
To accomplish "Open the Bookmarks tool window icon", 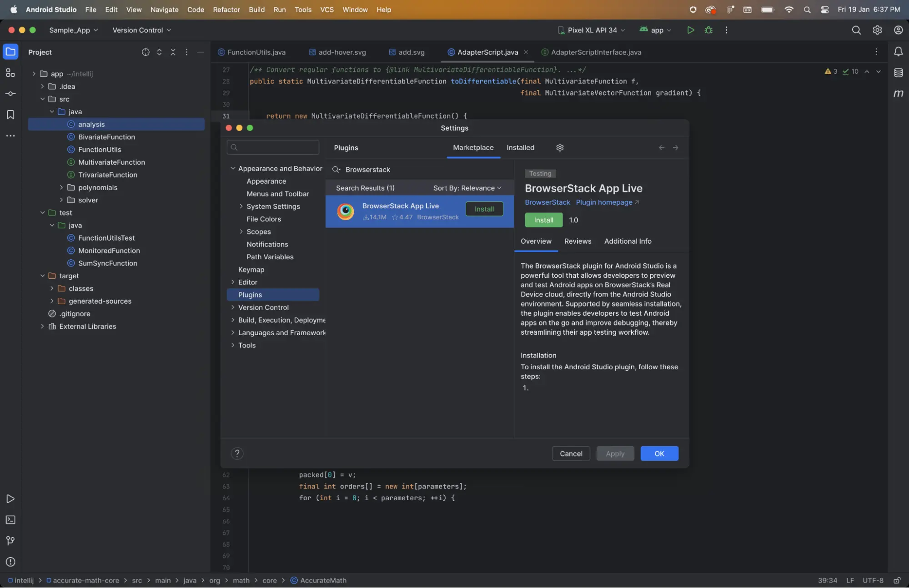I will click(x=10, y=115).
